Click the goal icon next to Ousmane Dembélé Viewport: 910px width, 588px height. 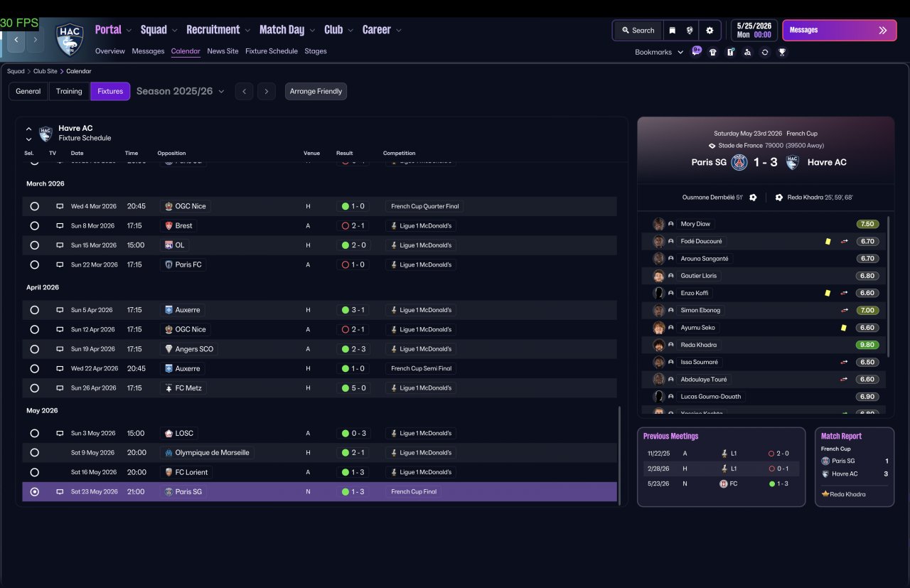pos(753,197)
